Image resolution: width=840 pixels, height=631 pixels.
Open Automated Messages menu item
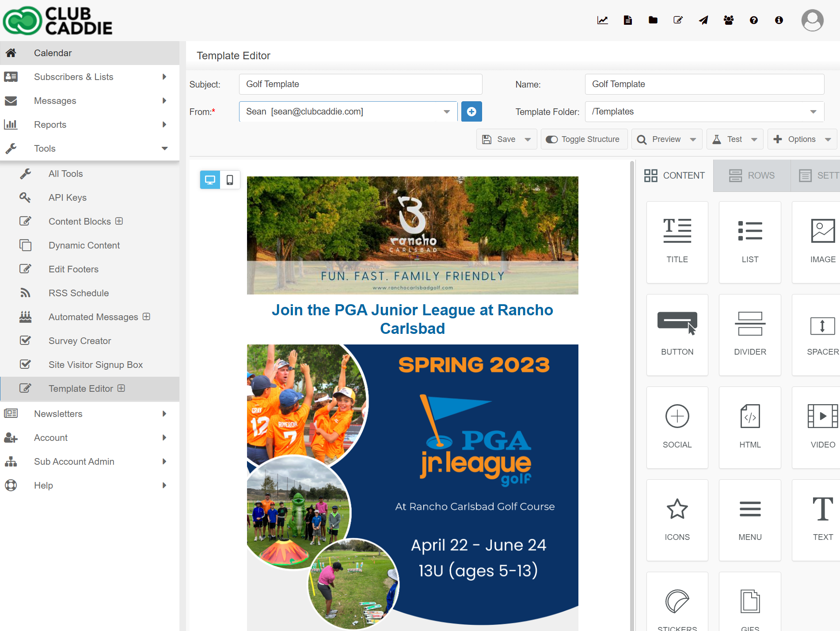[x=90, y=317]
